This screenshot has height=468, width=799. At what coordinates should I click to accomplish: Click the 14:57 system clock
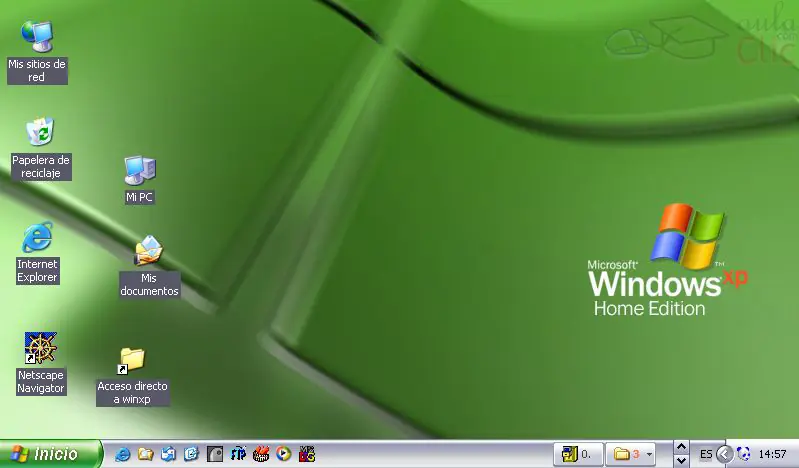click(x=773, y=454)
